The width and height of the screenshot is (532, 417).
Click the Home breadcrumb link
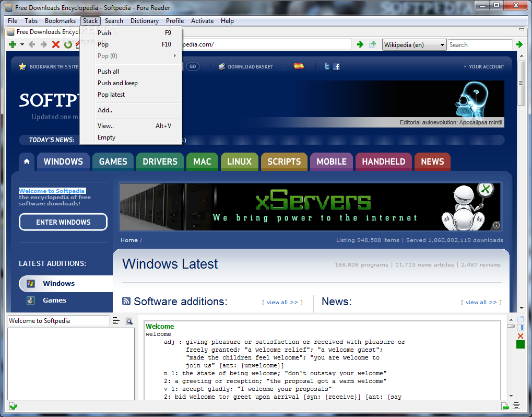click(x=129, y=240)
